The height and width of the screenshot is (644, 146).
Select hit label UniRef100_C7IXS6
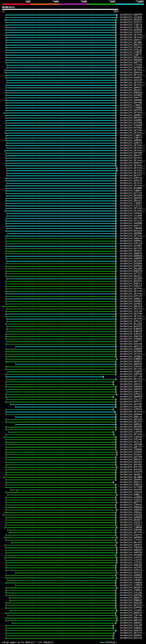pyautogui.click(x=131, y=65)
